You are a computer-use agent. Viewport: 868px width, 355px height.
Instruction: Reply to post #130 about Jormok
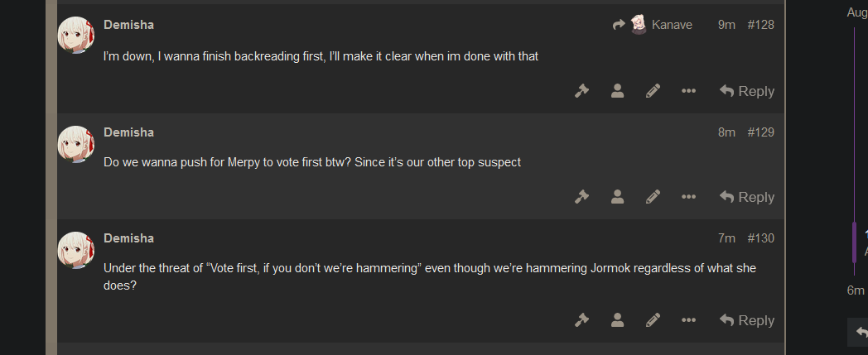tap(747, 320)
